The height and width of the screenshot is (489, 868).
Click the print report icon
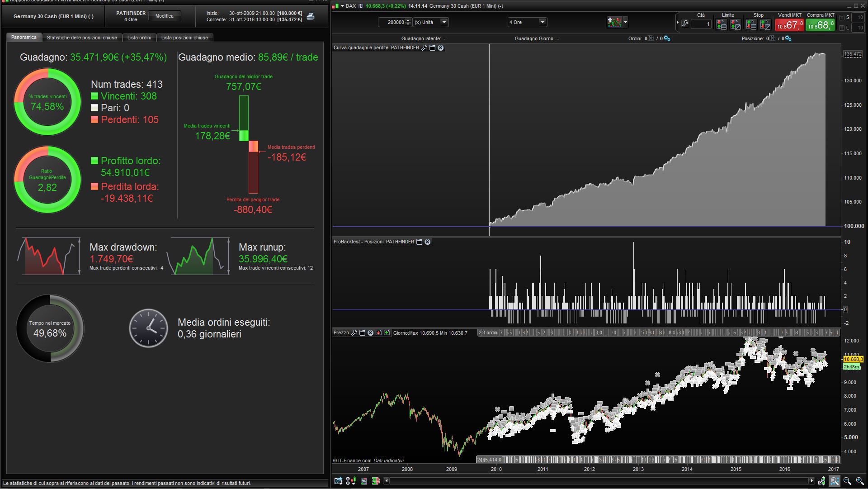311,16
